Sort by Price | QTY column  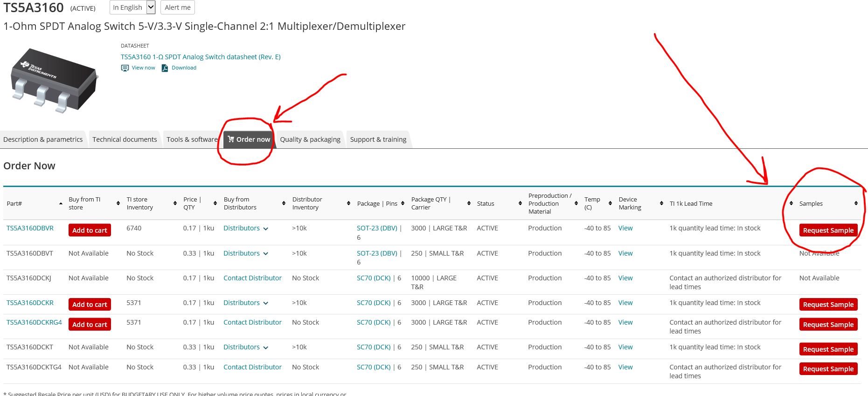tap(215, 203)
